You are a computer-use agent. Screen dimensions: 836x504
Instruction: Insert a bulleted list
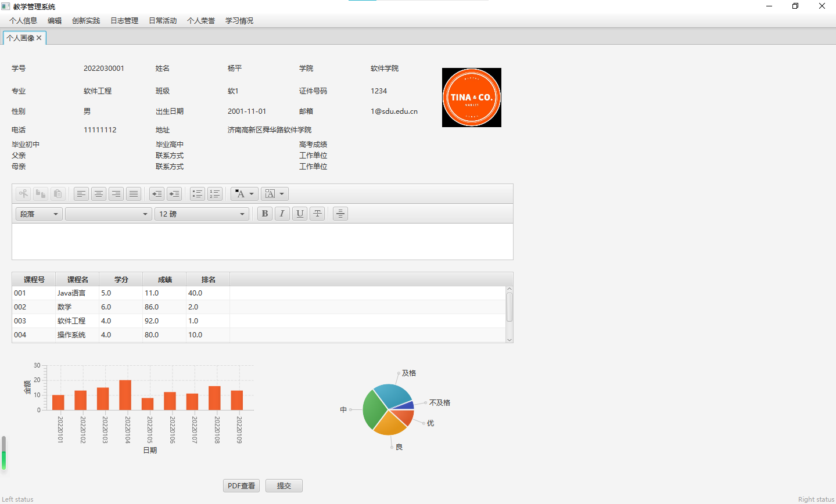[198, 194]
